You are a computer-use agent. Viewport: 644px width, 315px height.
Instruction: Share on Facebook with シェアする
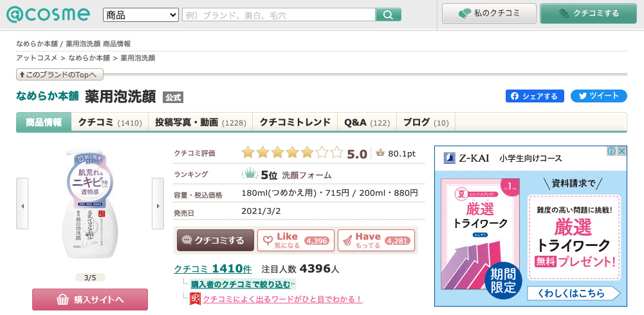[535, 96]
